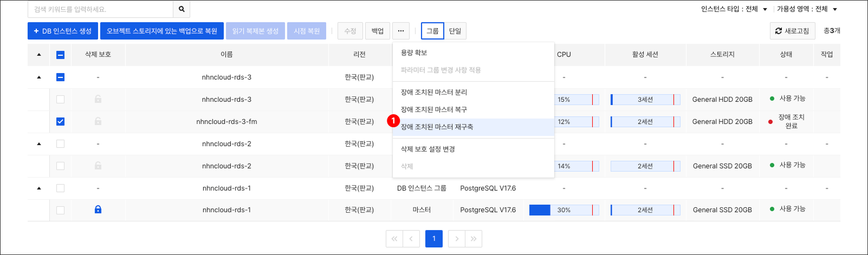The width and height of the screenshot is (868, 255).
Task: Click the 수정 button
Action: [x=350, y=31]
